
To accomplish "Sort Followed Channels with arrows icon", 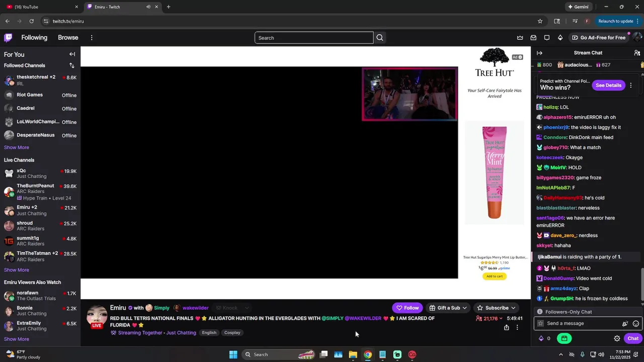I will coord(72,65).
